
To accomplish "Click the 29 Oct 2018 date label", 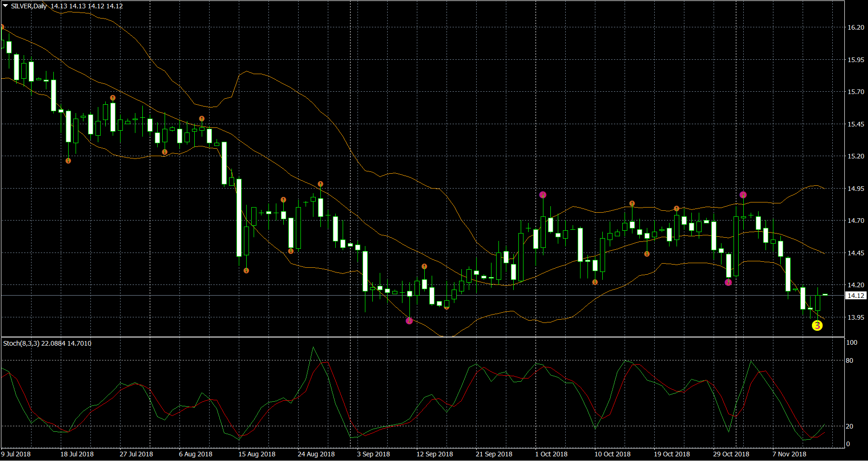I will point(731,454).
